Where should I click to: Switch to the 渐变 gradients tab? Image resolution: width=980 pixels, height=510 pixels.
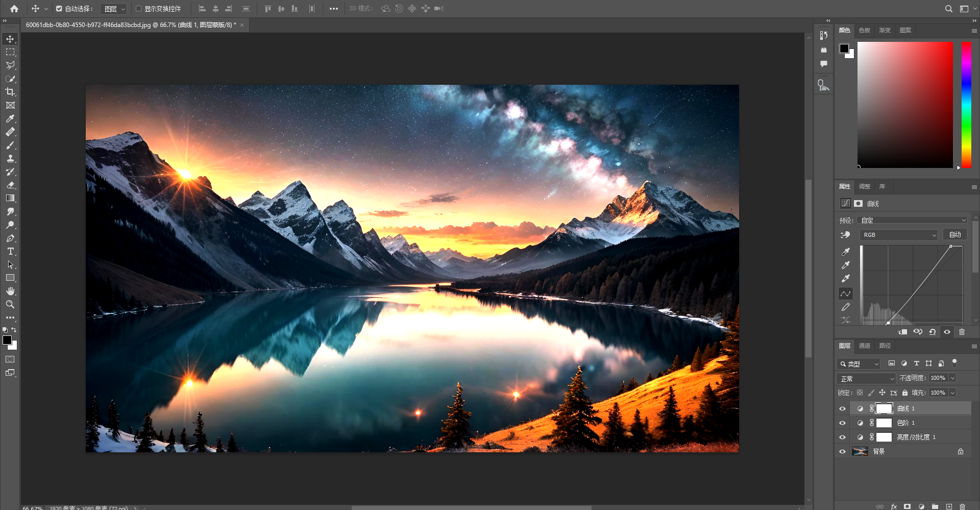point(885,30)
